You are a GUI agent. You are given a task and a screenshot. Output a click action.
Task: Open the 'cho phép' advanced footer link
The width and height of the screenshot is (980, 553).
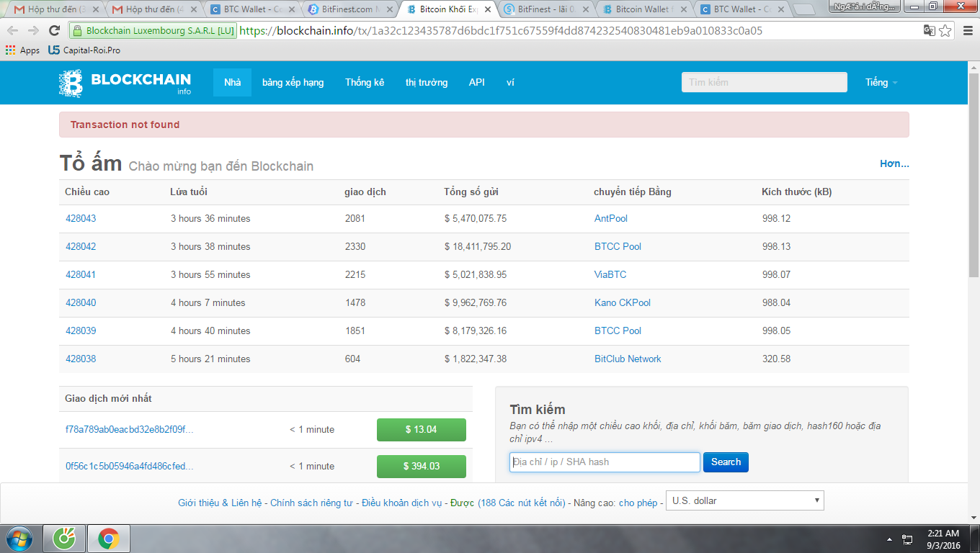tap(638, 503)
